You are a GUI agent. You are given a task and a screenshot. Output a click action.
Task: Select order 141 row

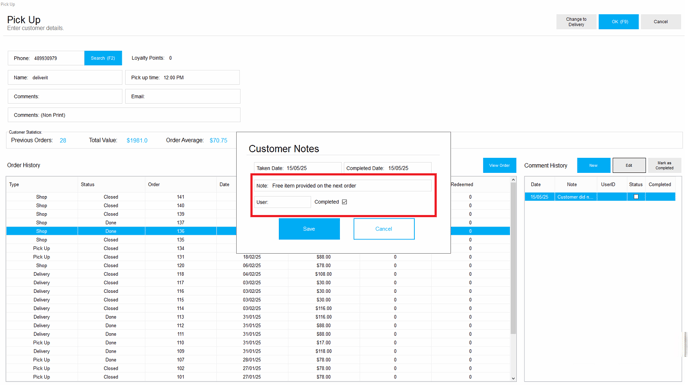[258, 197]
